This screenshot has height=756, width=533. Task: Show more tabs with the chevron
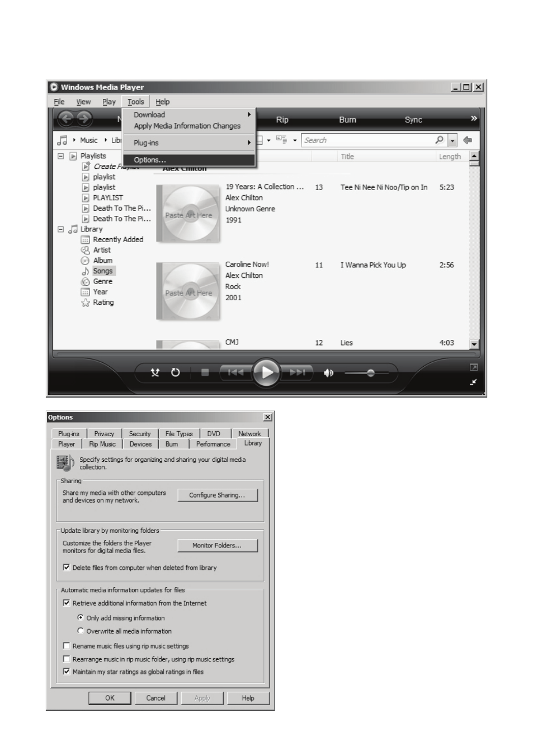(474, 118)
